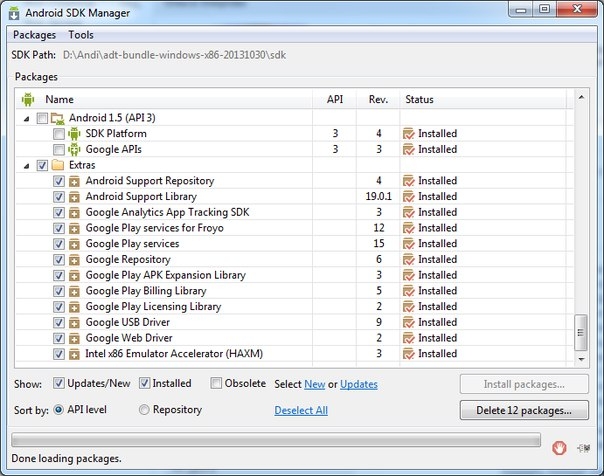
Task: Click Android Support Library package icon
Action: tap(74, 197)
